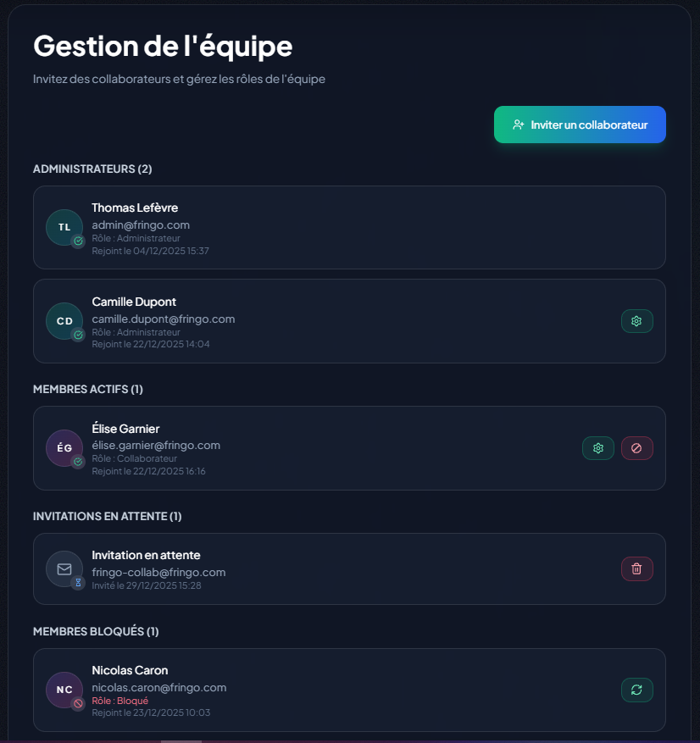Click the TL avatar of Thomas Lefèvre
The height and width of the screenshot is (743, 700).
pyautogui.click(x=64, y=227)
